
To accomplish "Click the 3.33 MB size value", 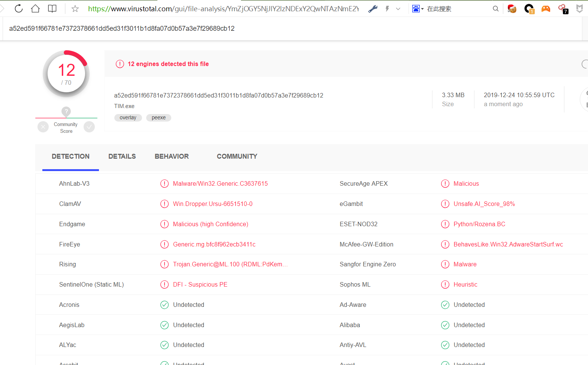I will 453,95.
